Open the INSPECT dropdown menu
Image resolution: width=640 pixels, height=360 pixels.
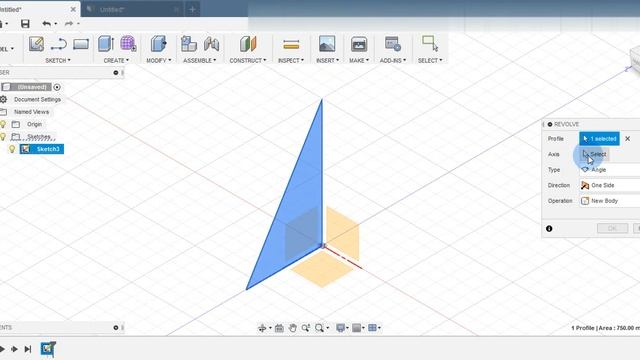[x=291, y=60]
